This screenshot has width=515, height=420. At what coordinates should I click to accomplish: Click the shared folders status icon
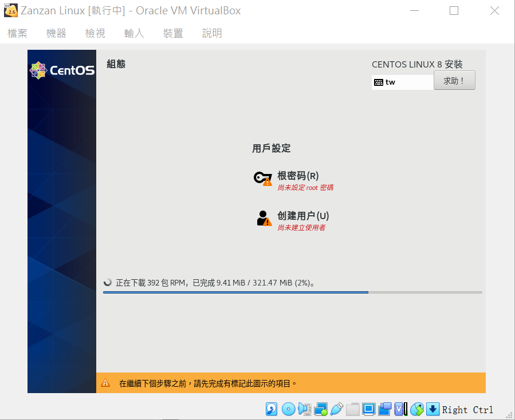(353, 409)
